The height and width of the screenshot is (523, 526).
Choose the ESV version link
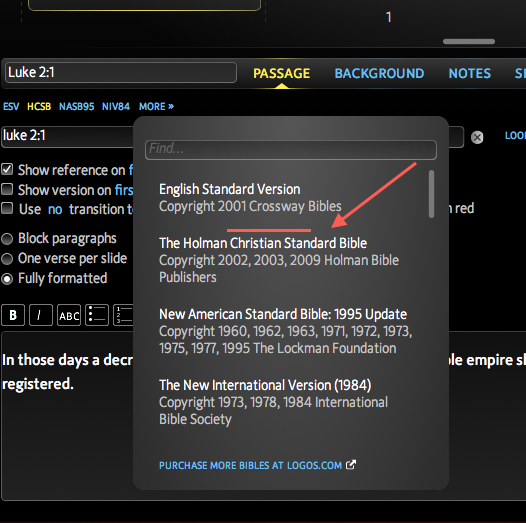point(11,106)
